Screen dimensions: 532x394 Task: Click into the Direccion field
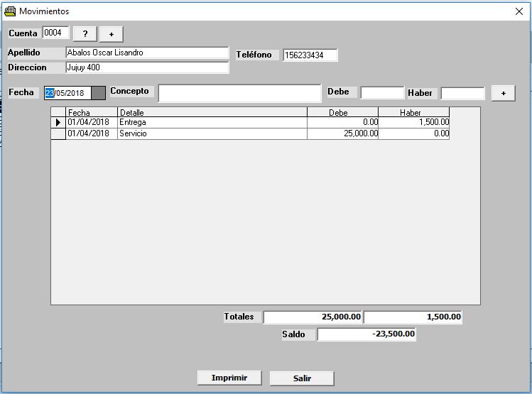146,68
